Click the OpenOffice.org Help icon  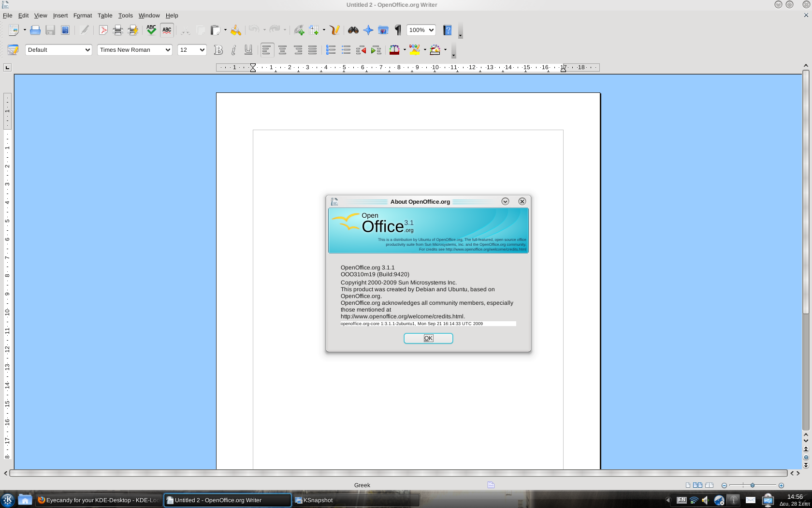click(448, 30)
